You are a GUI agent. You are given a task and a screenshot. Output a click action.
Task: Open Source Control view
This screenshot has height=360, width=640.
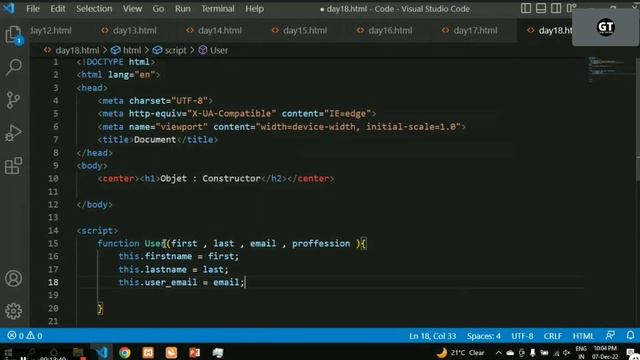coord(13,100)
